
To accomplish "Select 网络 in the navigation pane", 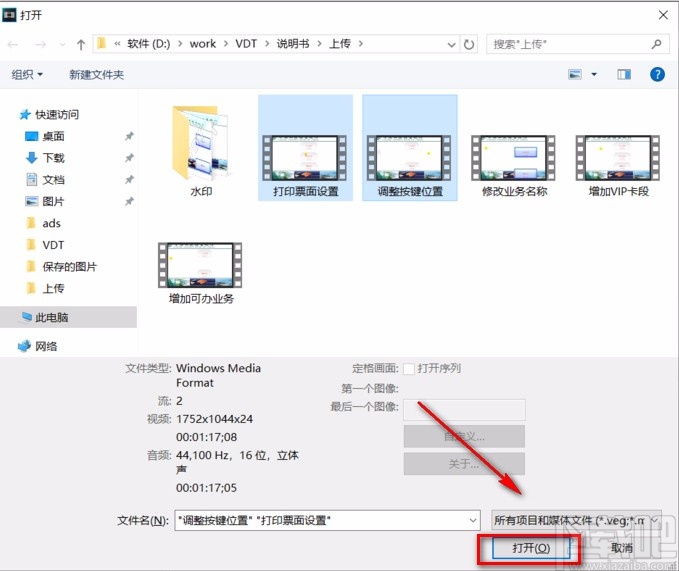I will pos(46,346).
